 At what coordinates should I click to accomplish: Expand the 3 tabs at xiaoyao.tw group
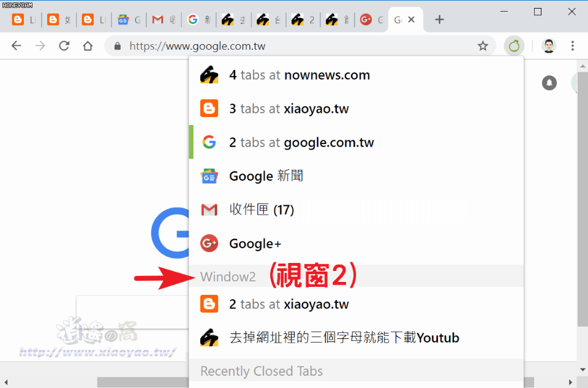coord(356,109)
